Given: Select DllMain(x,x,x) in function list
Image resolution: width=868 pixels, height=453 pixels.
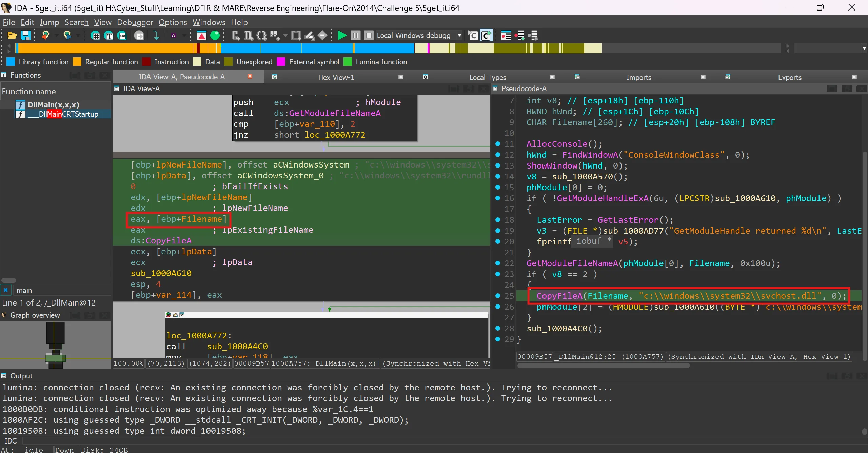Looking at the screenshot, I should tap(53, 105).
